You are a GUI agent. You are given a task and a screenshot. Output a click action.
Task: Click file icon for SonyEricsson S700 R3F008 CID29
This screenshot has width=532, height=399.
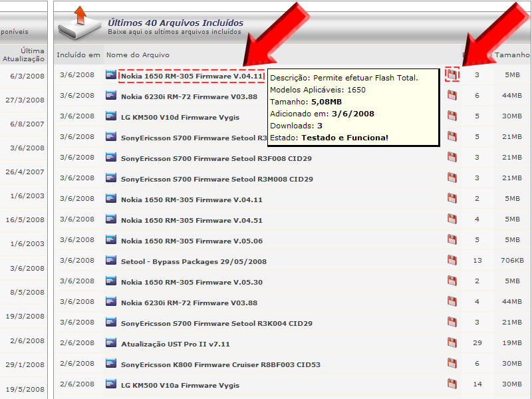coord(111,158)
